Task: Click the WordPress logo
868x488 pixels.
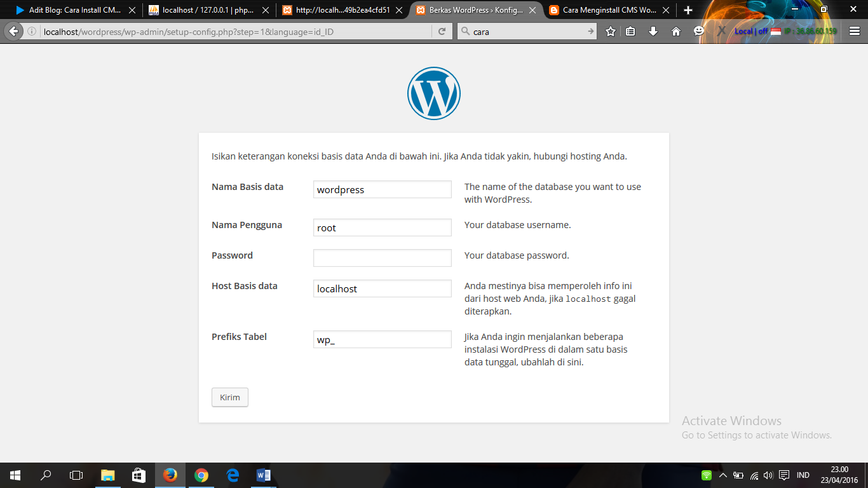Action: pos(434,93)
